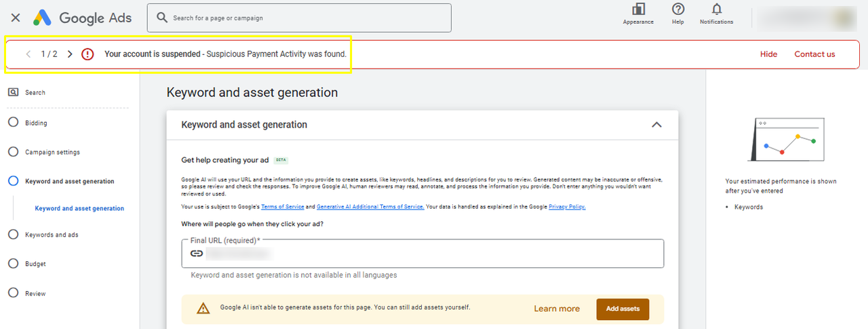Open the Google Privacy Policy link
The width and height of the screenshot is (868, 329).
click(567, 207)
